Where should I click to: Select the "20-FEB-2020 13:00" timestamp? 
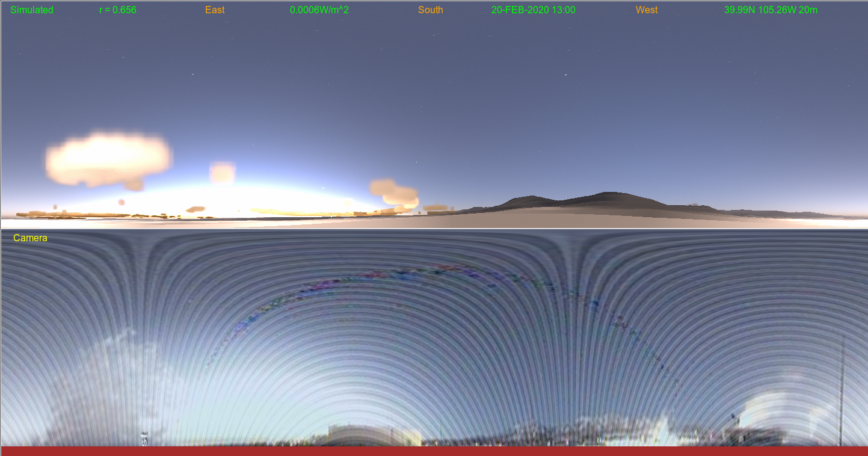click(534, 10)
